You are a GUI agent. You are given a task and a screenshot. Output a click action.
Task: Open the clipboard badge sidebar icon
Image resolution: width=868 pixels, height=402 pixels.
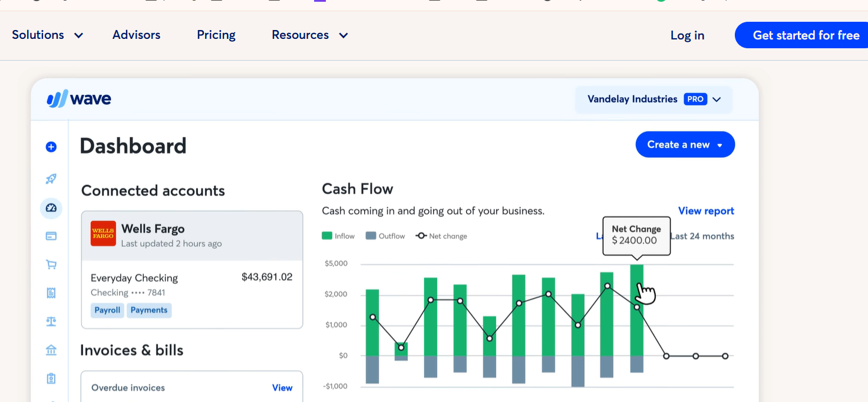pyautogui.click(x=51, y=378)
